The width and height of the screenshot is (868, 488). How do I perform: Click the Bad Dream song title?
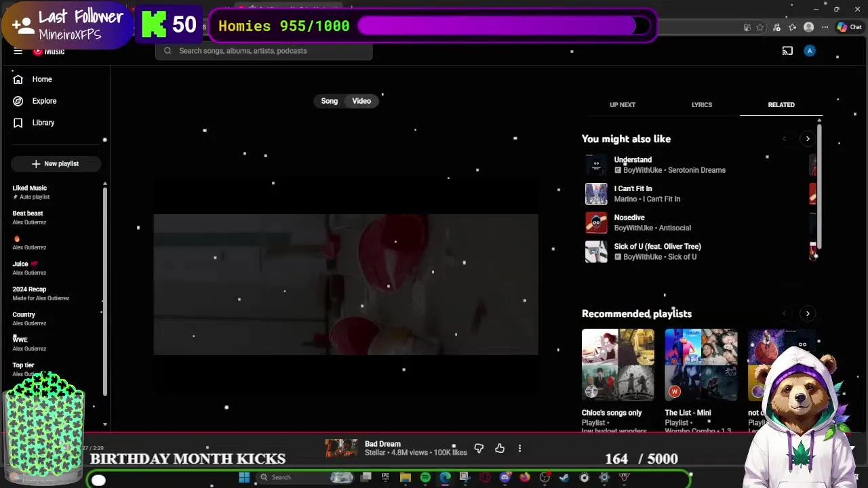coord(382,444)
